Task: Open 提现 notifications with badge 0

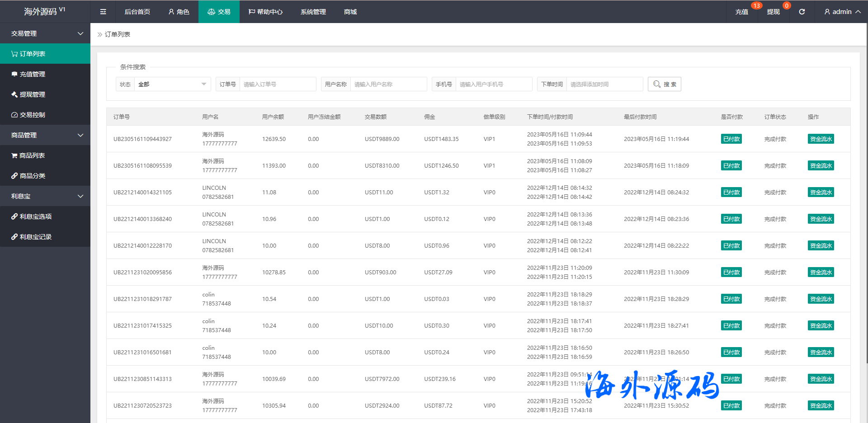Action: tap(773, 12)
